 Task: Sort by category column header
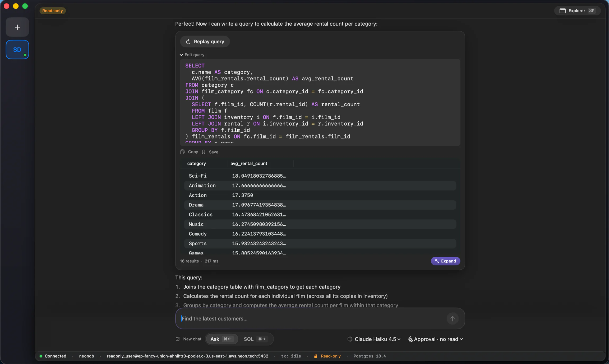[x=196, y=163]
